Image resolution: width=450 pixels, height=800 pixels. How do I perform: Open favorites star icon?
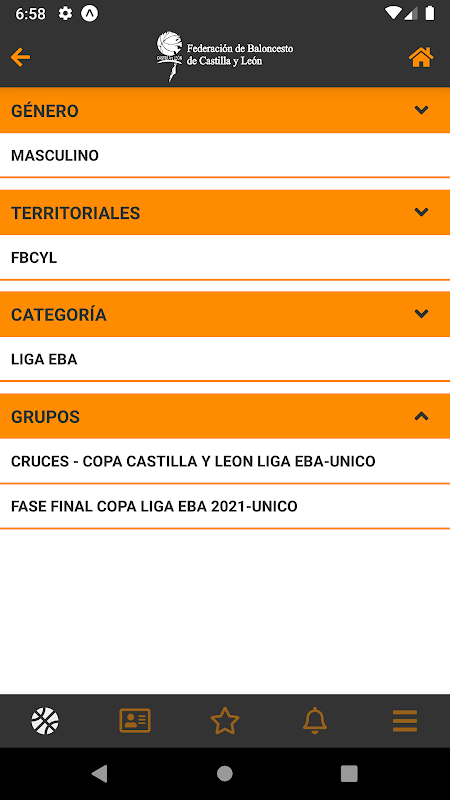225,721
